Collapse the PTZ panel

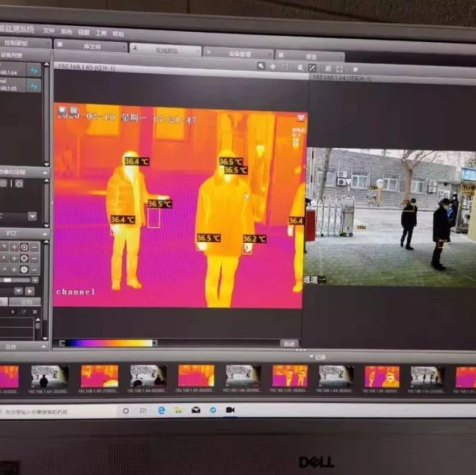45,234
